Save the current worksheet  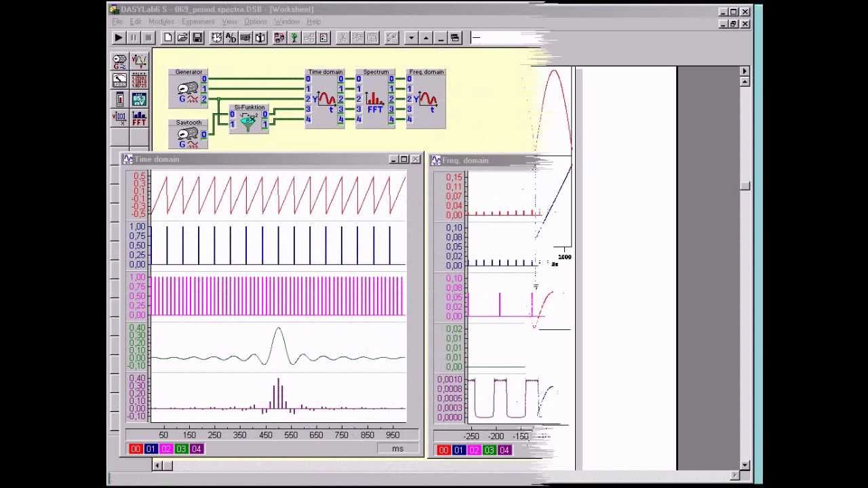click(197, 38)
